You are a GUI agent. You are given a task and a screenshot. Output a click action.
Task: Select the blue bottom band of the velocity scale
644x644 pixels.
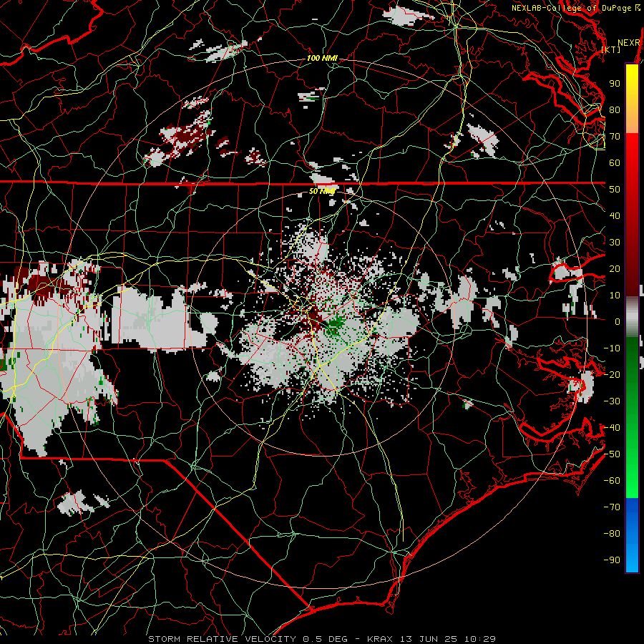[632, 535]
